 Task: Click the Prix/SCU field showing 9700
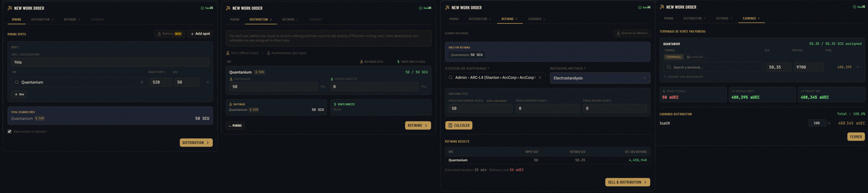(808, 67)
